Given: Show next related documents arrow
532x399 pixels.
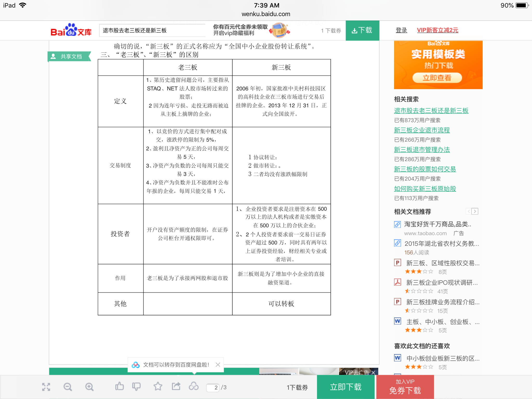Looking at the screenshot, I should (475, 211).
